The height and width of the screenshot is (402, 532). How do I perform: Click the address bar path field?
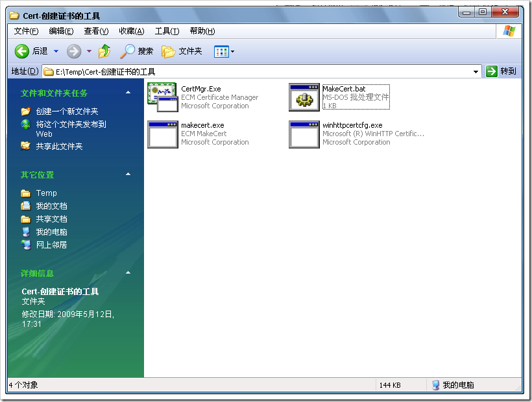(261, 71)
